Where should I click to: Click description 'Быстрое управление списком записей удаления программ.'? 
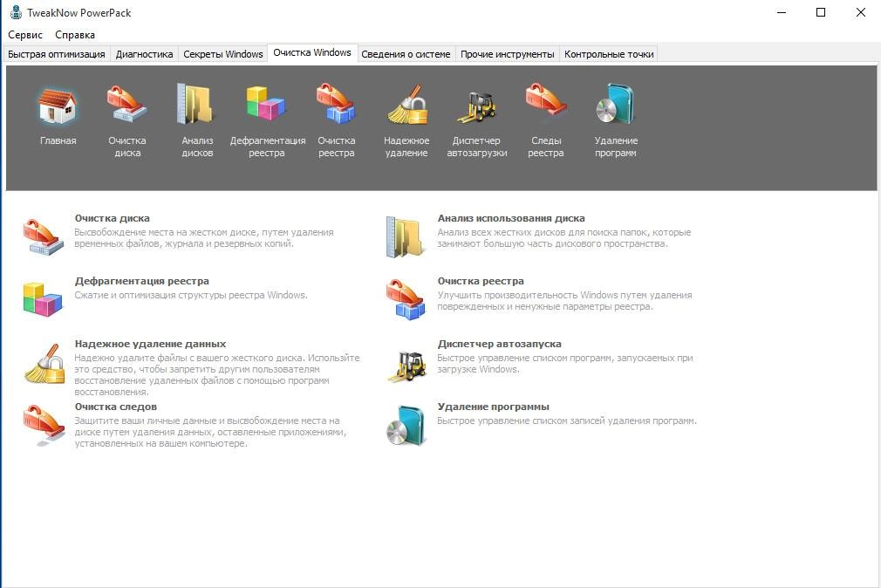point(567,421)
